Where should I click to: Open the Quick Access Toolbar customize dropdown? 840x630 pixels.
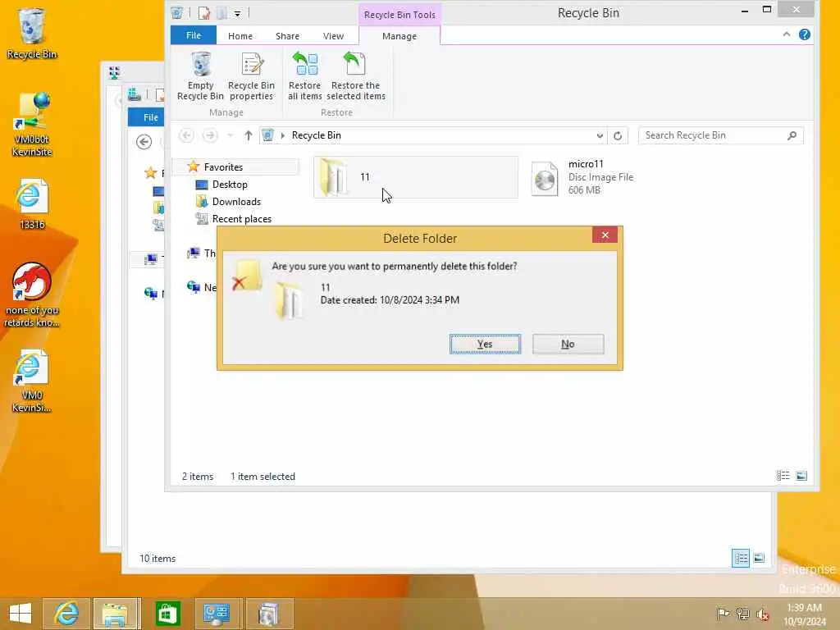[237, 13]
